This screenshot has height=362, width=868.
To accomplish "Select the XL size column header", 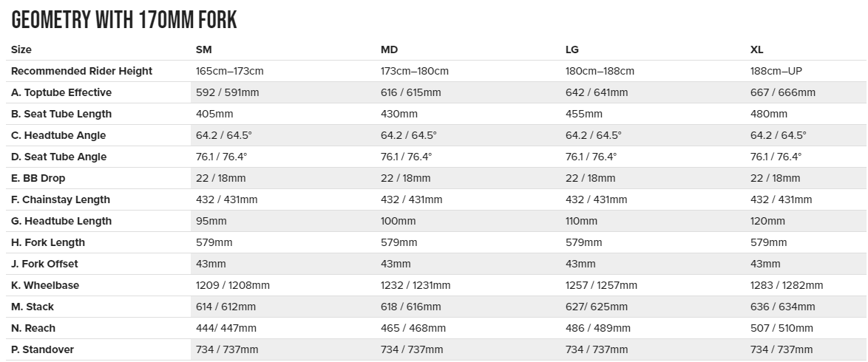I will click(x=757, y=49).
